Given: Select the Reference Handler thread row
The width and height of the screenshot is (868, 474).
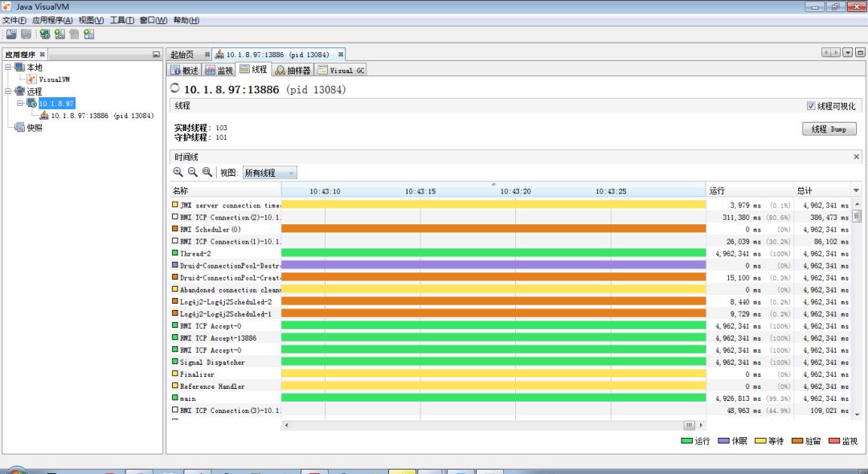Looking at the screenshot, I should point(510,386).
